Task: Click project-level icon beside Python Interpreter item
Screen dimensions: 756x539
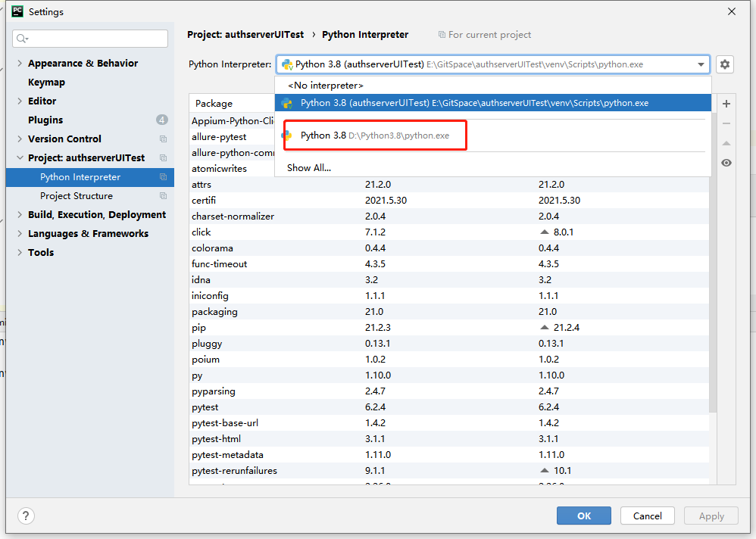Action: pyautogui.click(x=163, y=177)
